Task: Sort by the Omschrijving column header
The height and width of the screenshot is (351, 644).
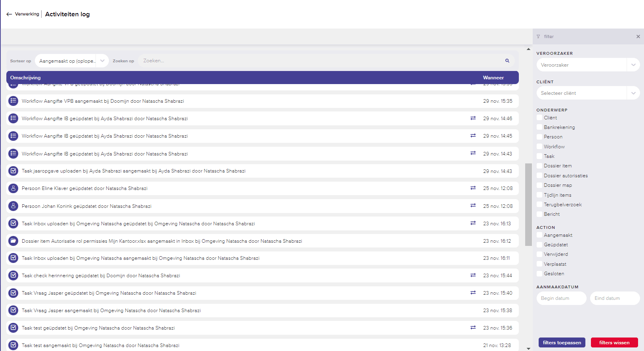Action: (25, 78)
